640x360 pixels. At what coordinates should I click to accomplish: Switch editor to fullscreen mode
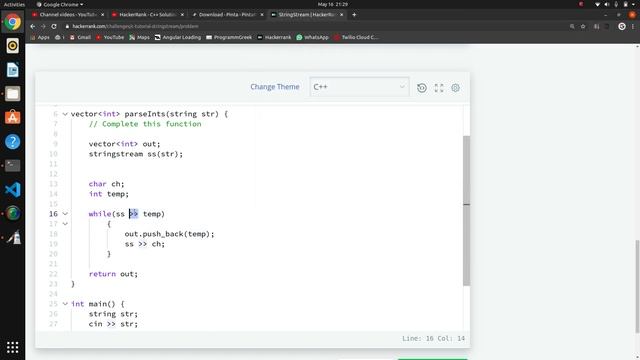point(439,88)
